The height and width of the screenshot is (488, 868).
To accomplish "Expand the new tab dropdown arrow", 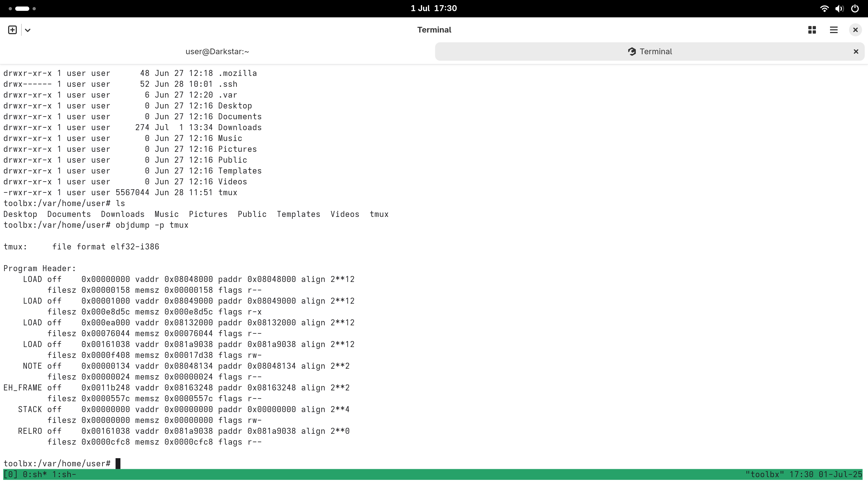I will pos(28,30).
